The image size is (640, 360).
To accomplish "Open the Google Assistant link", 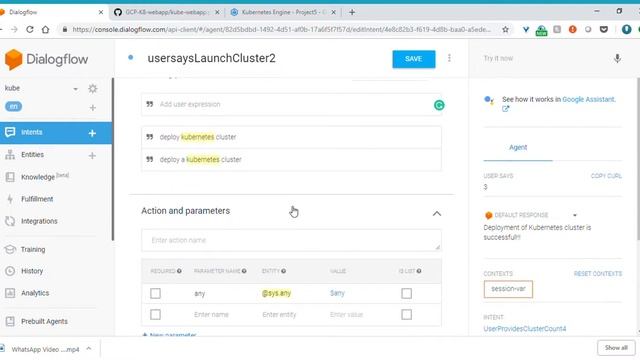I will tap(589, 99).
